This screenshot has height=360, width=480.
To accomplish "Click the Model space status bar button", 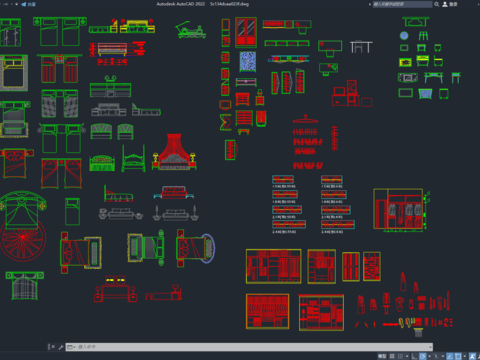I will click(382, 356).
